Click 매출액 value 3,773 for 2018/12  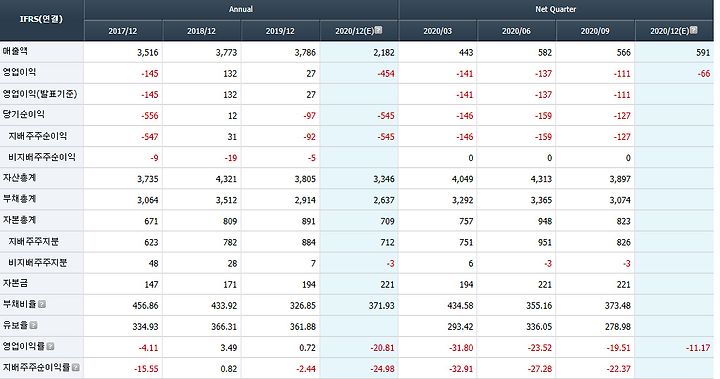coord(226,52)
